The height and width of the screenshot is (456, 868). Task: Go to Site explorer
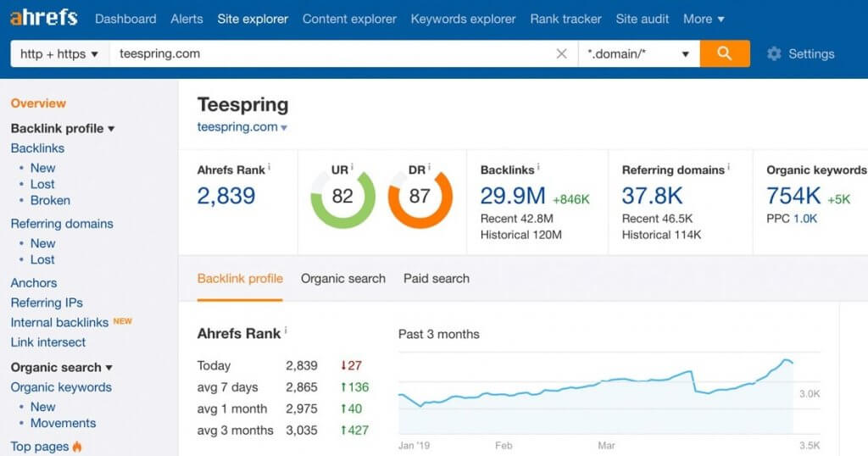(253, 19)
